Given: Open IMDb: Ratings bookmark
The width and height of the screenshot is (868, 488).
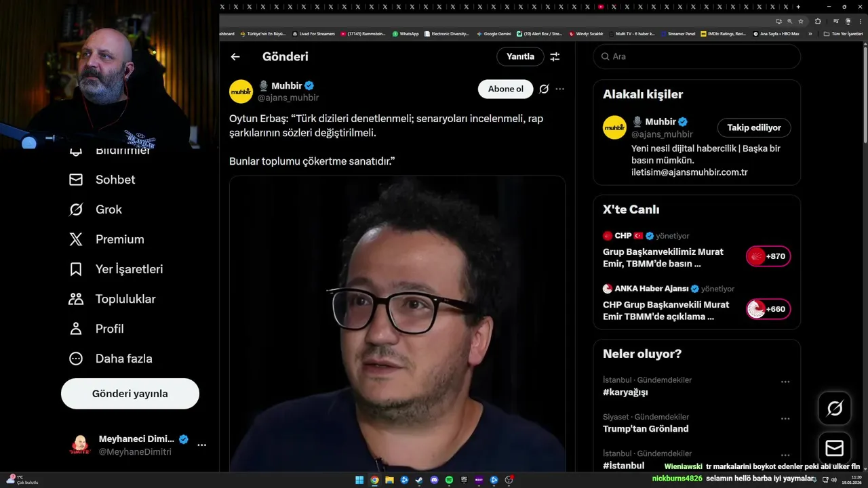Looking at the screenshot, I should (x=724, y=34).
